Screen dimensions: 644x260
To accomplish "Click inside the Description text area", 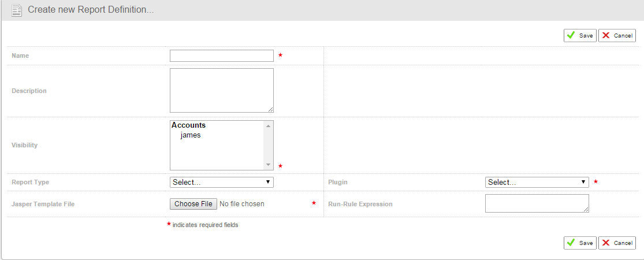I will coord(221,90).
